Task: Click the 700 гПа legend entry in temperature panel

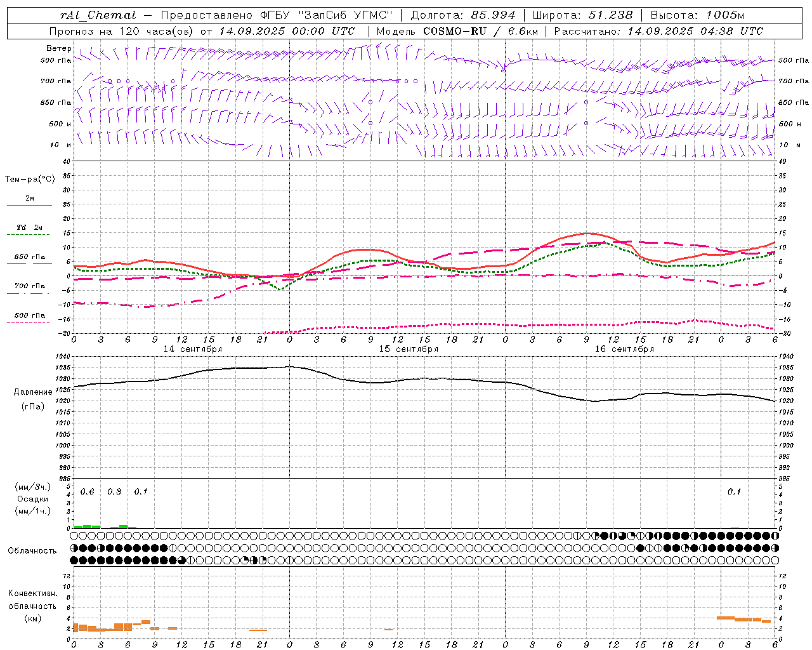Action: click(30, 286)
